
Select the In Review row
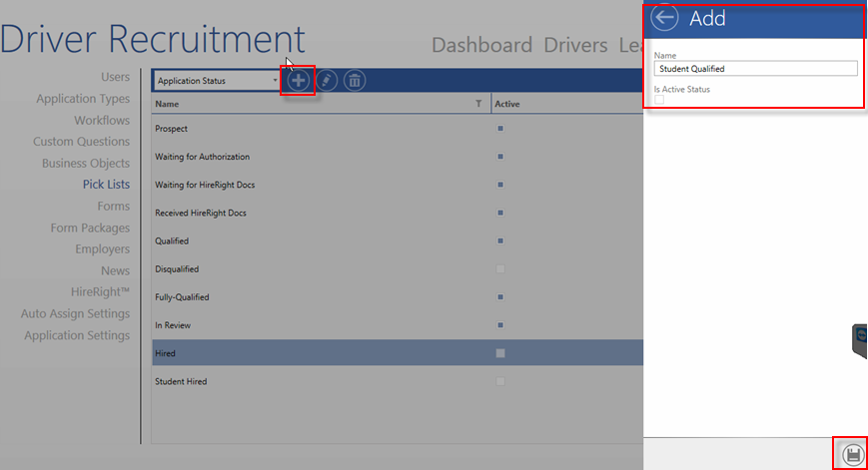point(398,325)
